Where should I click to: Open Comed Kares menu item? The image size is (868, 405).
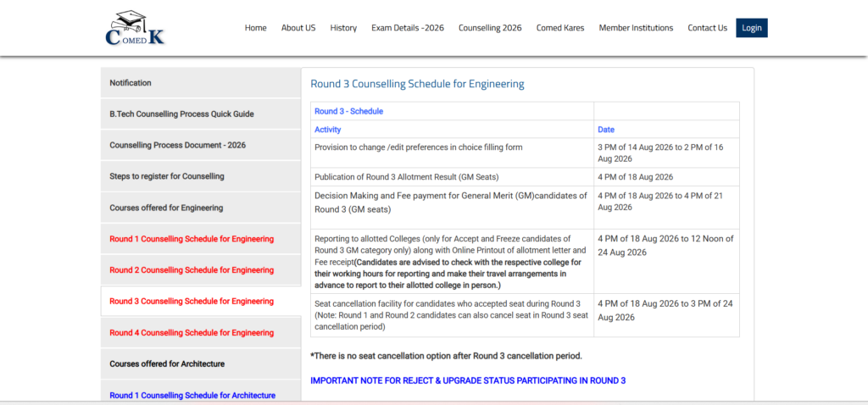pyautogui.click(x=560, y=28)
